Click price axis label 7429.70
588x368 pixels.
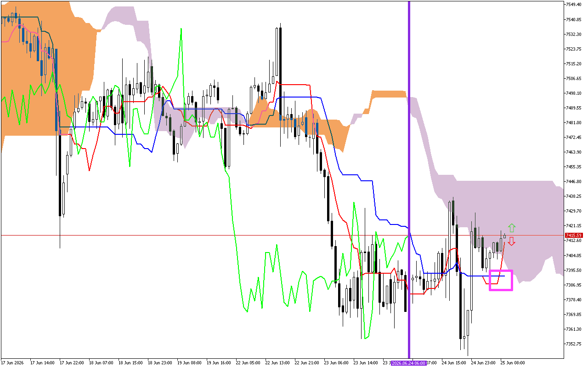(x=574, y=211)
